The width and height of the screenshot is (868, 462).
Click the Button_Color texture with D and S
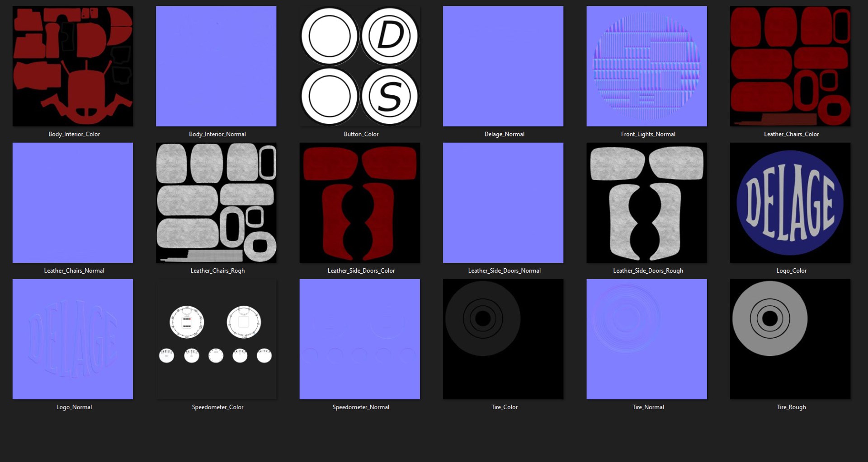[360, 66]
